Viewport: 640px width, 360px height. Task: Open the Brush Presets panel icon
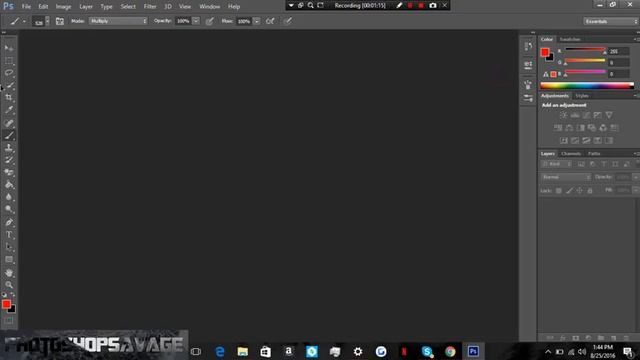click(528, 98)
